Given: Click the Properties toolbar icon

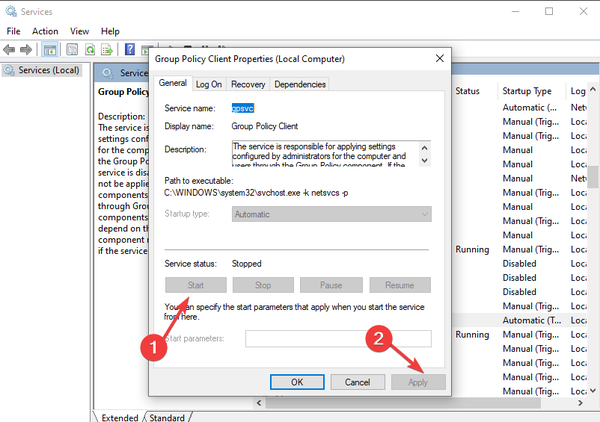Looking at the screenshot, I should 72,49.
